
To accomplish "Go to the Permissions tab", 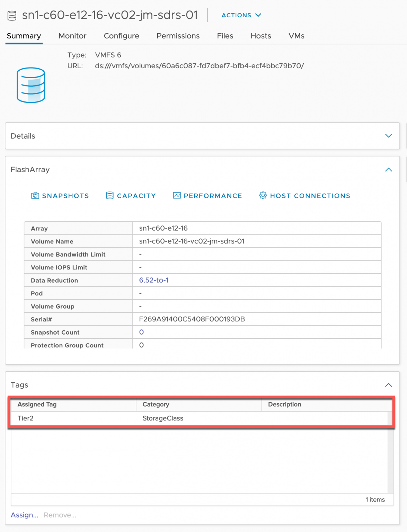I will pos(178,36).
